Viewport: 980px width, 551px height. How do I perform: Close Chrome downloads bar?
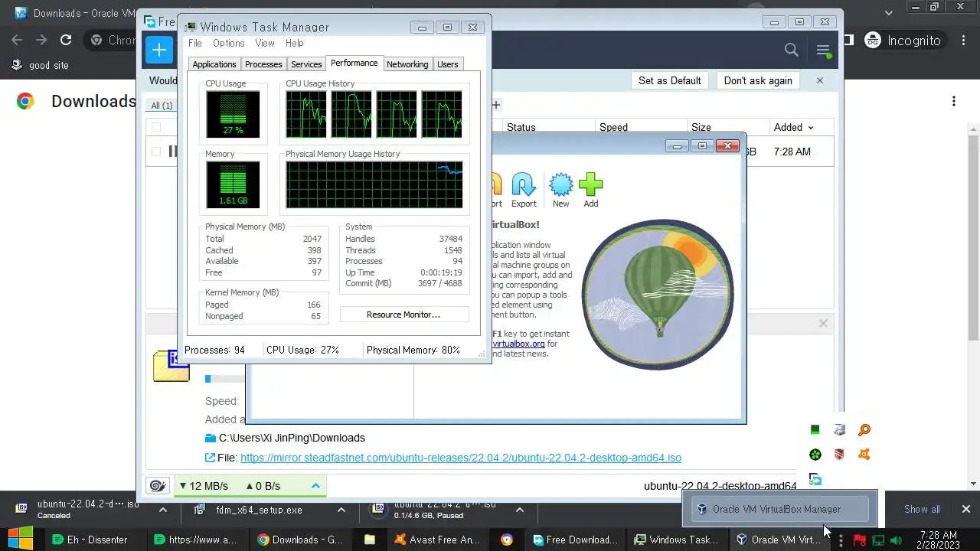965,509
